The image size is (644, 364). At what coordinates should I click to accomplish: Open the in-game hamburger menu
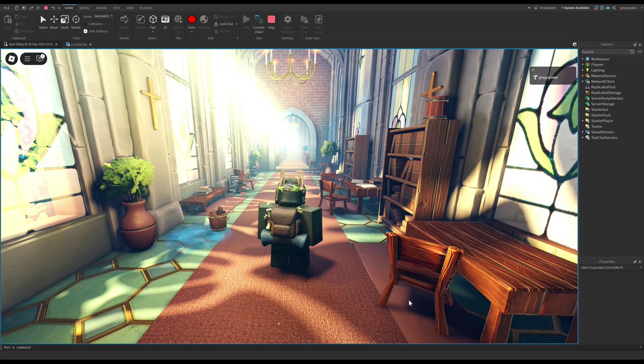pos(27,58)
